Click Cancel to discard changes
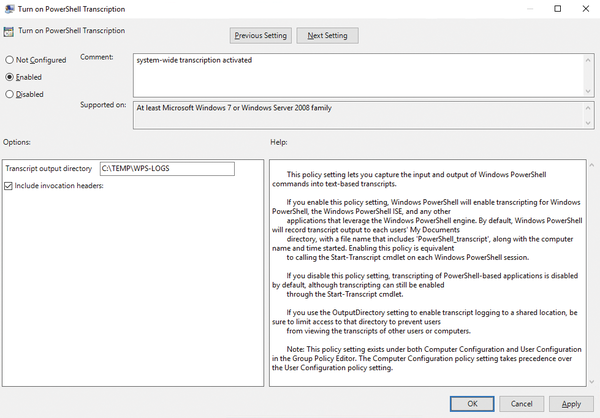The width and height of the screenshot is (600, 418). point(521,404)
